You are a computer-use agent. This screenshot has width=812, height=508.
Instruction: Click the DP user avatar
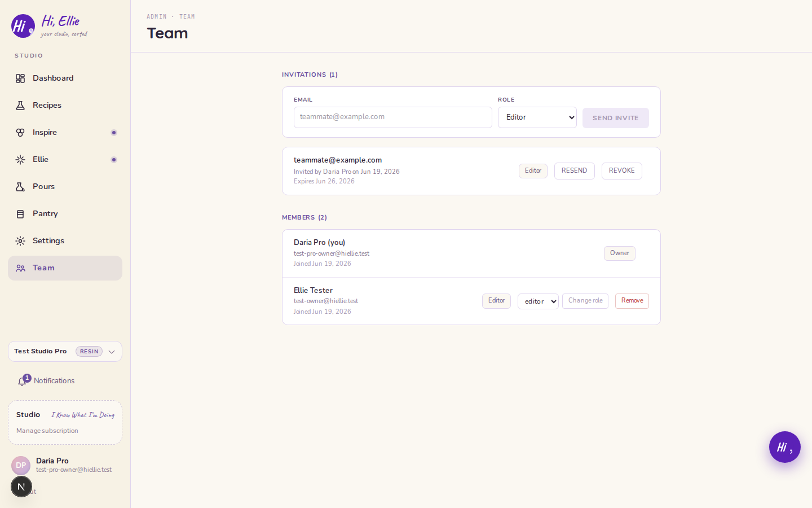pos(21,466)
